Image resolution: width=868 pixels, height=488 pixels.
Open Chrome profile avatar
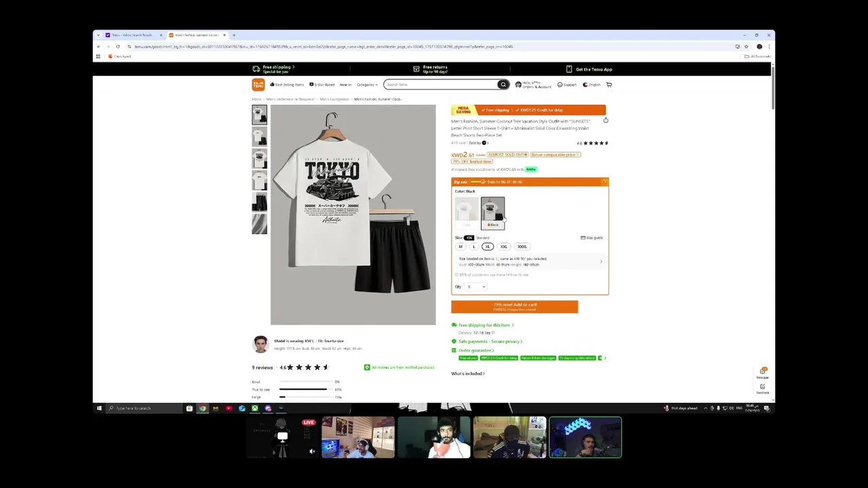759,47
